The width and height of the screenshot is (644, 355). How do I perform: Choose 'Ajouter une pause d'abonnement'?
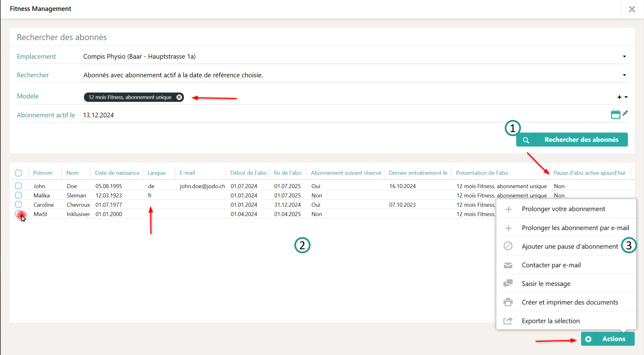click(x=569, y=246)
